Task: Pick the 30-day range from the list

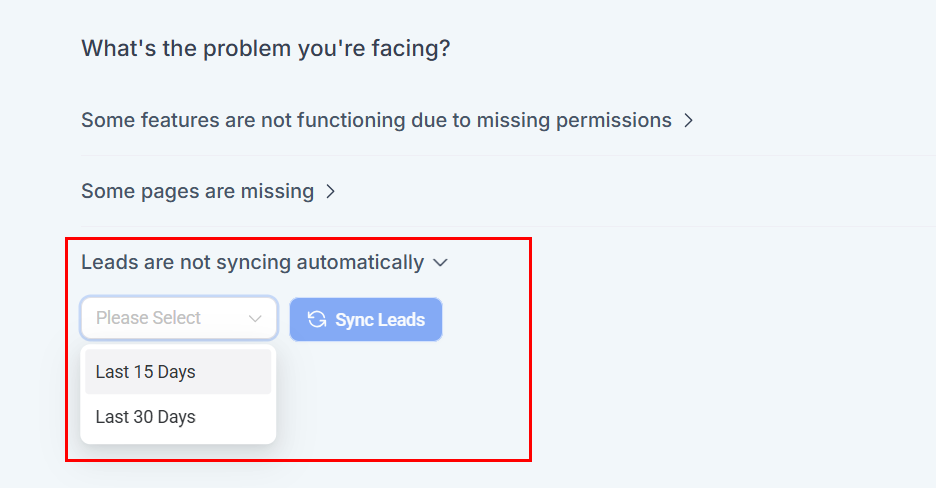Action: point(146,417)
